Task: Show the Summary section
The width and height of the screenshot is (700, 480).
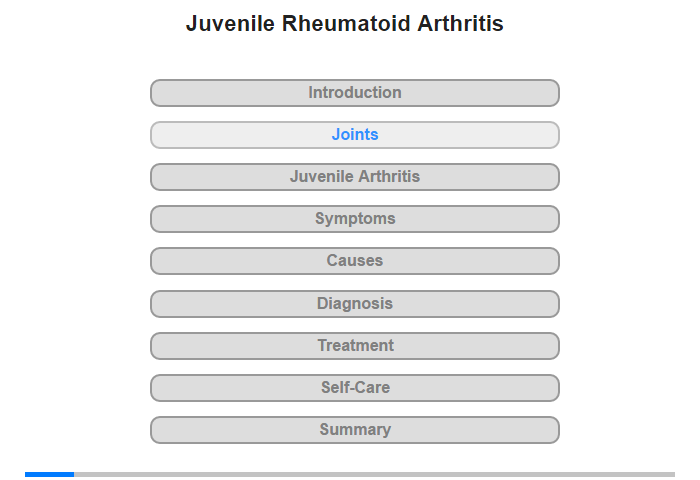Action: (x=354, y=430)
